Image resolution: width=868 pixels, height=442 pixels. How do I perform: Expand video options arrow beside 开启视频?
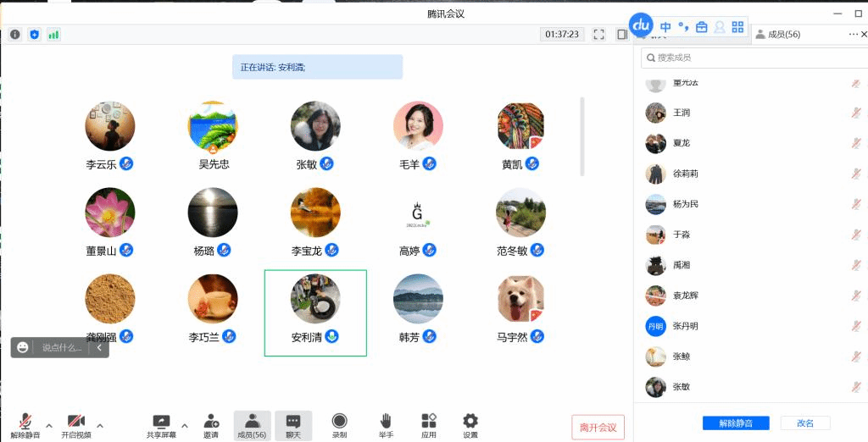(x=100, y=425)
